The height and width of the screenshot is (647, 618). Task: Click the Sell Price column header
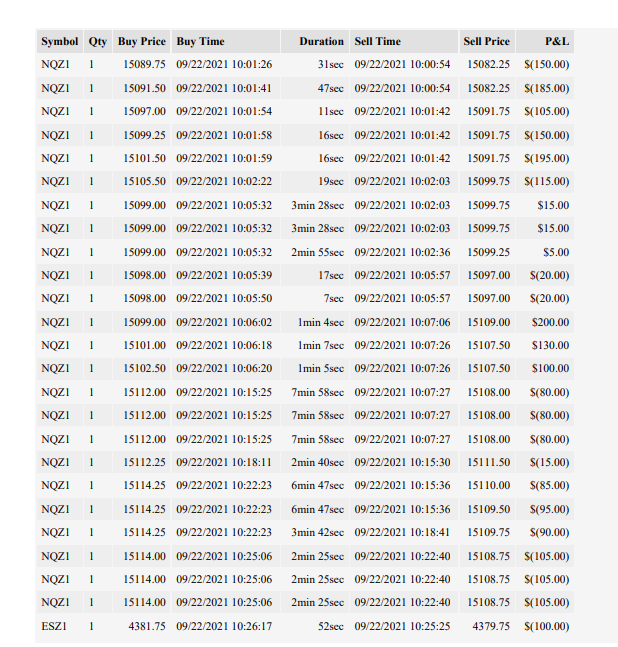coord(486,41)
